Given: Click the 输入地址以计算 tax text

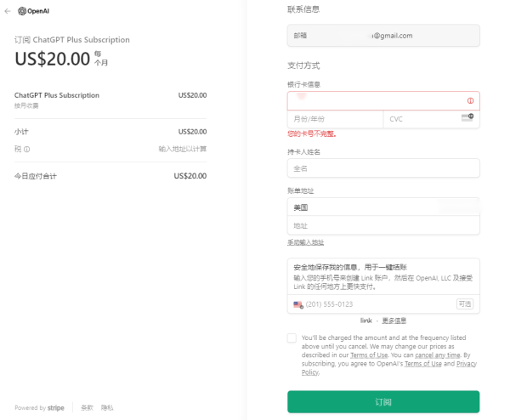Looking at the screenshot, I should pyautogui.click(x=183, y=149).
